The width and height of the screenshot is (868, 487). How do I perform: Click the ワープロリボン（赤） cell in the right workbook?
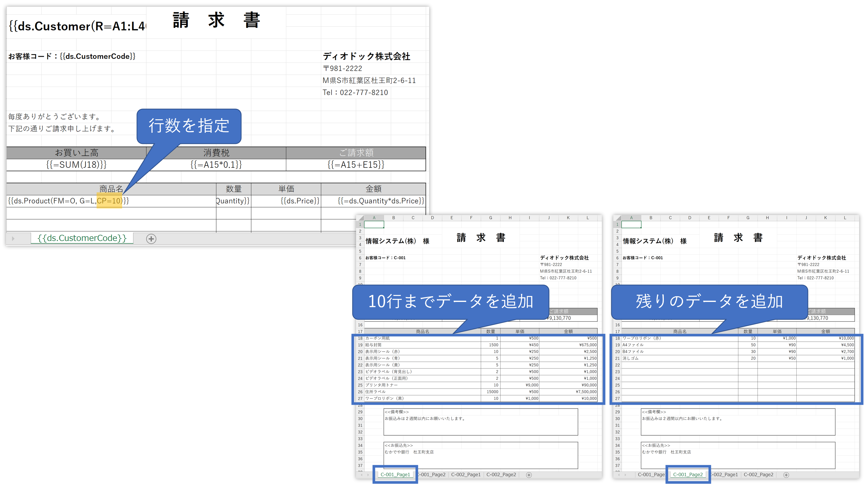pos(680,338)
